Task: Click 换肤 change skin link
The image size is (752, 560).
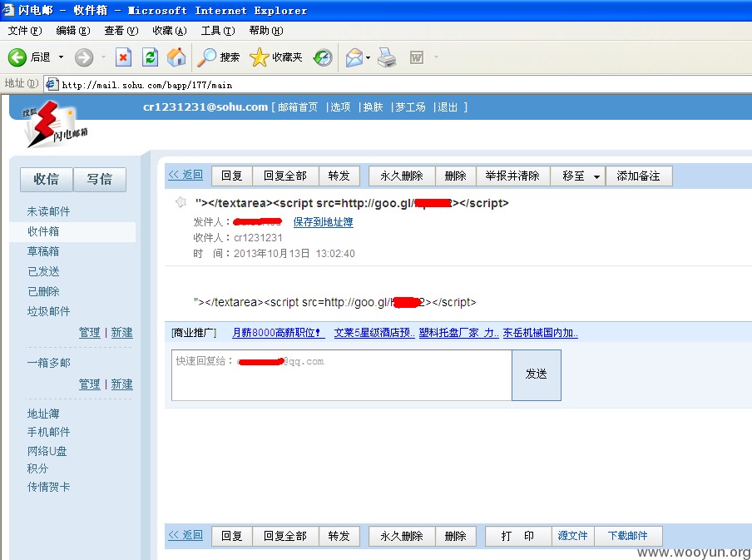Action: [374, 107]
